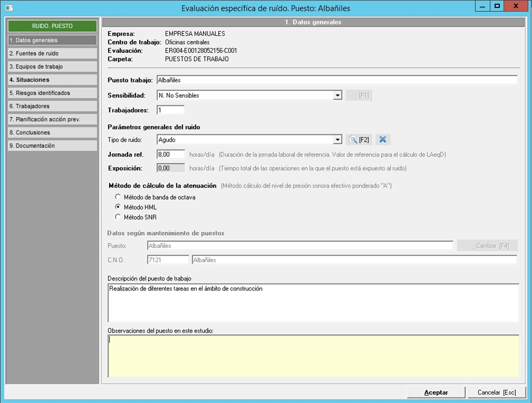Click Cancelar [Esc] button
This screenshot has height=403, width=532.
click(x=493, y=392)
